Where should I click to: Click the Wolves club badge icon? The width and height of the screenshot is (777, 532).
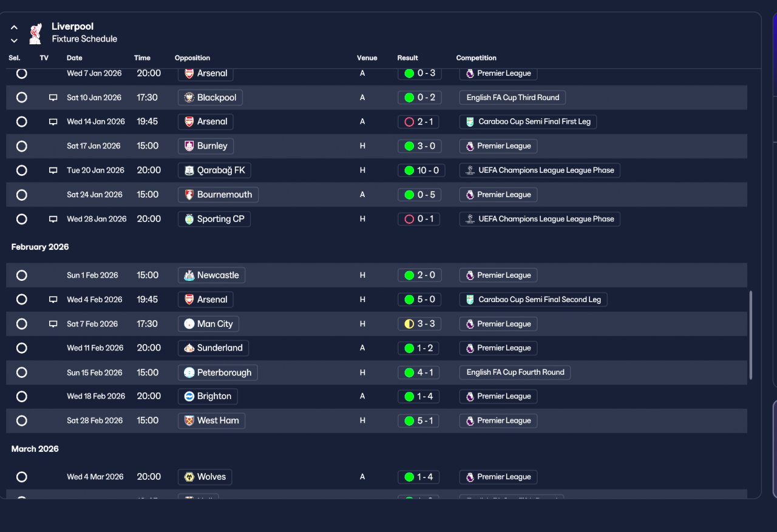pyautogui.click(x=189, y=477)
